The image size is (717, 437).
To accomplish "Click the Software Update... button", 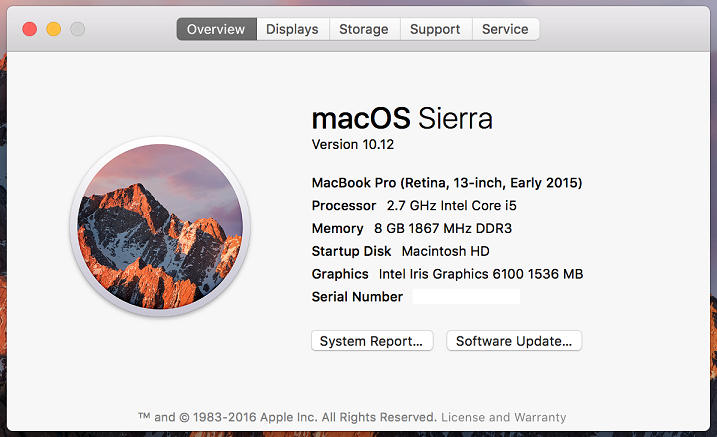I will pos(514,341).
